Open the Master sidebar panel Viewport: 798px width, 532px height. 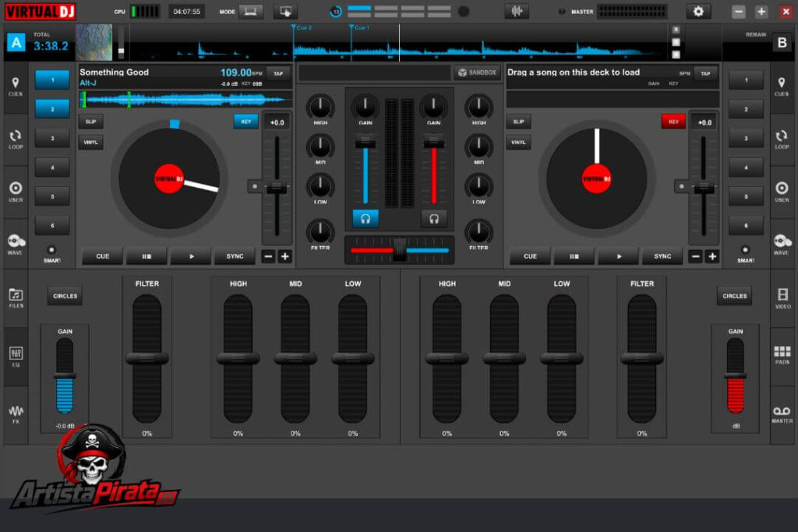tap(782, 414)
